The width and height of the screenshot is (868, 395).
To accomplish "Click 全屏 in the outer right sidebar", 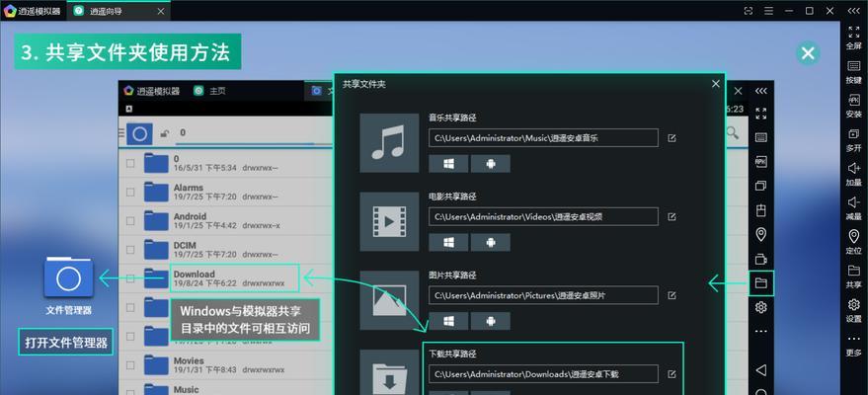I will tap(853, 38).
